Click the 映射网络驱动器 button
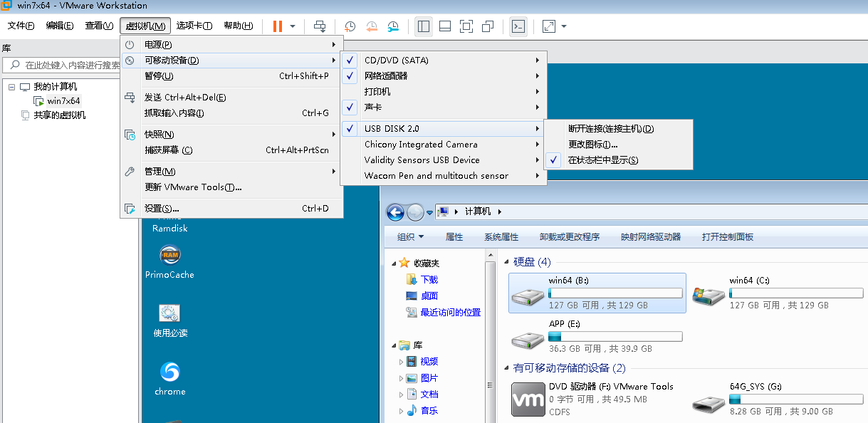868x423 pixels. pyautogui.click(x=651, y=237)
